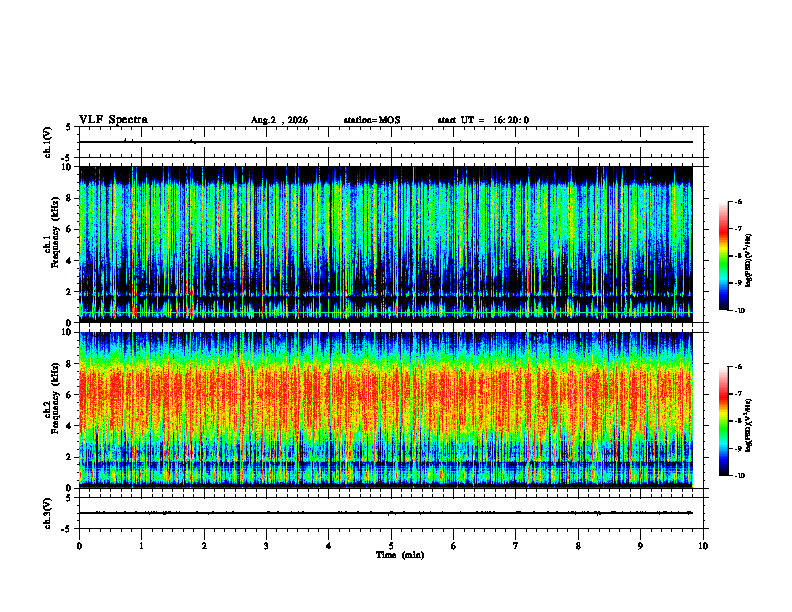Click the "6" kHz tick on ch.1 axis
The height and width of the screenshot is (612, 792).
(70, 229)
